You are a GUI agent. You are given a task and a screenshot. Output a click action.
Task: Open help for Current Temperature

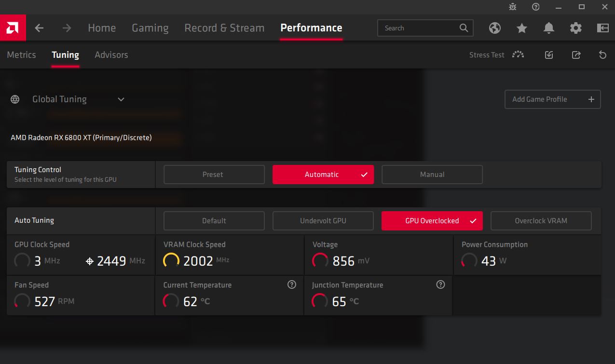(x=292, y=284)
